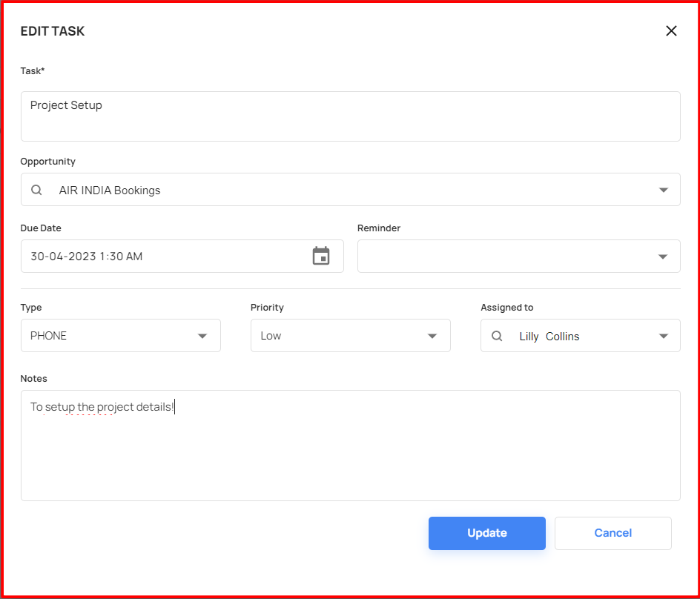Click the Priority label
This screenshot has height=599, width=700.
267,307
